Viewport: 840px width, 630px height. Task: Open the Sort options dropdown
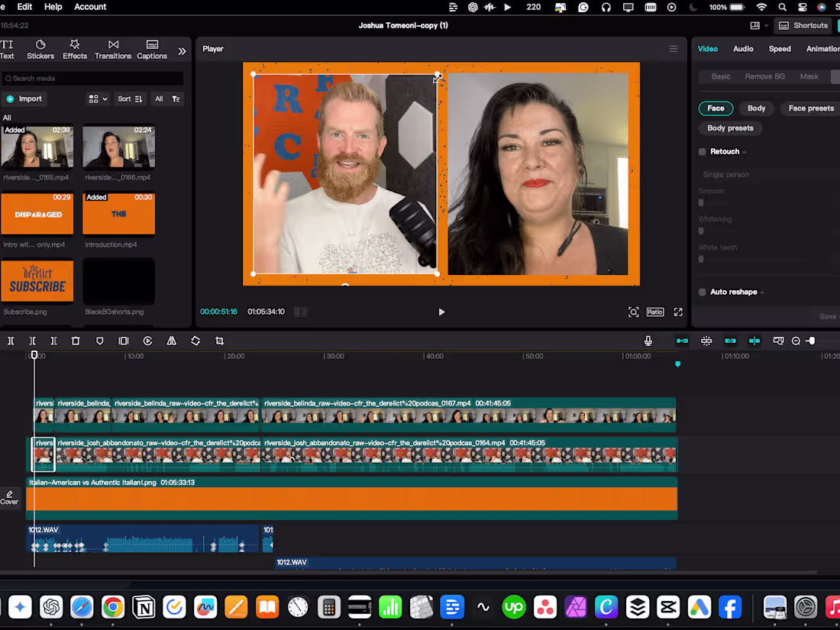(x=130, y=99)
